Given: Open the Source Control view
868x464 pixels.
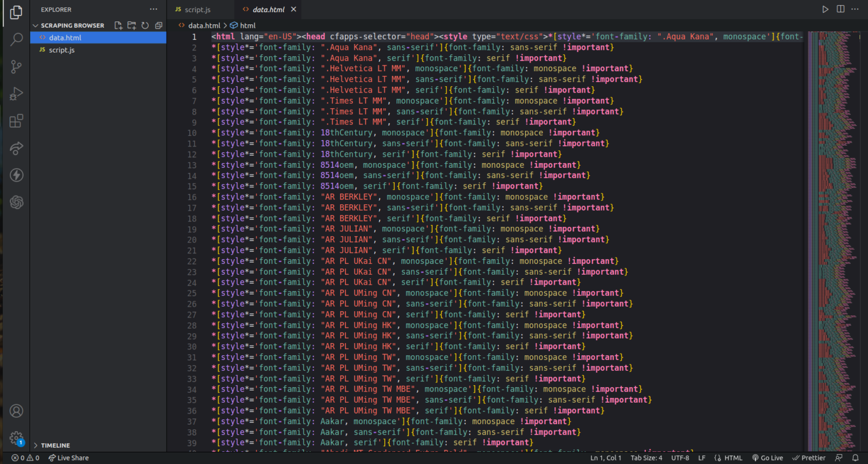Looking at the screenshot, I should click(16, 67).
